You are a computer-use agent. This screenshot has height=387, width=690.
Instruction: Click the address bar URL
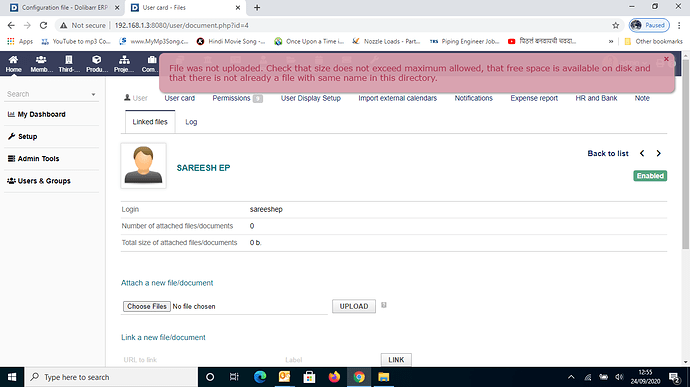[x=181, y=26]
